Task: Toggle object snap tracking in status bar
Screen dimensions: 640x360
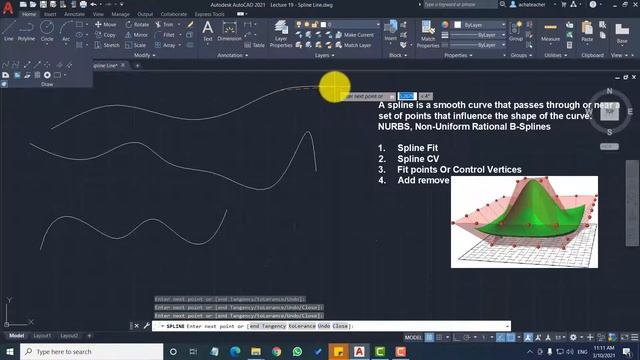Action: click(500, 337)
